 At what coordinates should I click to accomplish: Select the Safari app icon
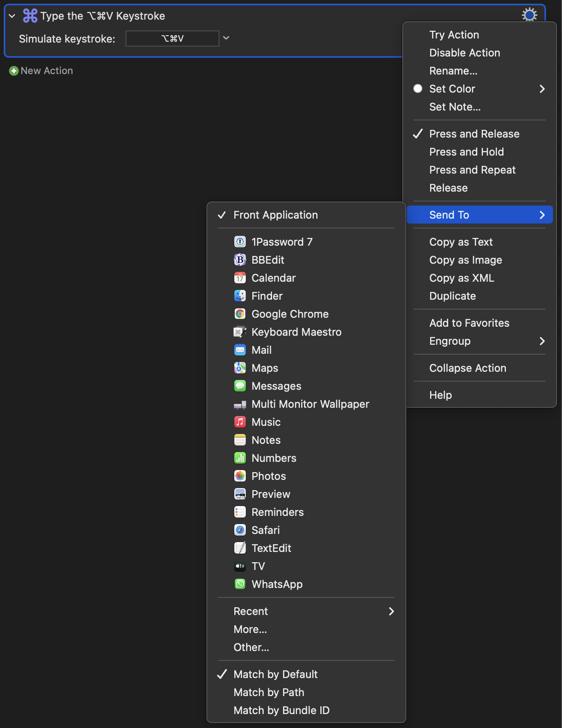240,530
